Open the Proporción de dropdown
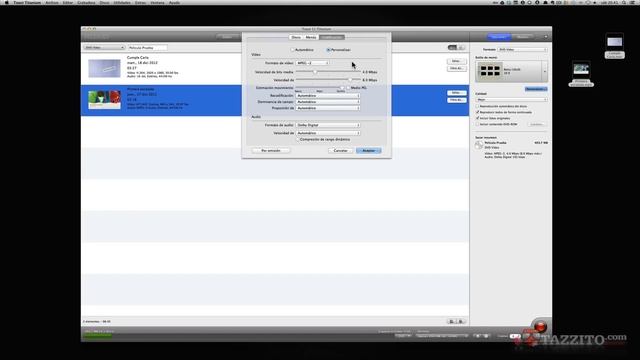The image size is (640, 360). click(328, 108)
